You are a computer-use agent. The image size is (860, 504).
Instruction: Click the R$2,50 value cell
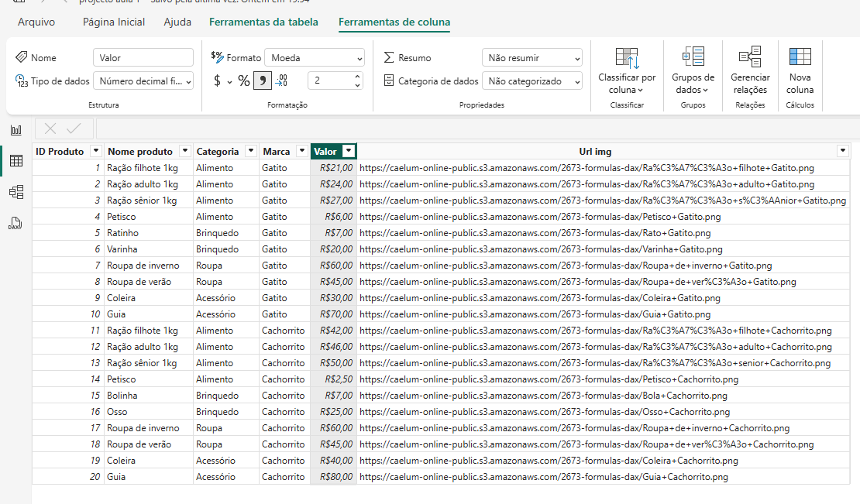[334, 379]
